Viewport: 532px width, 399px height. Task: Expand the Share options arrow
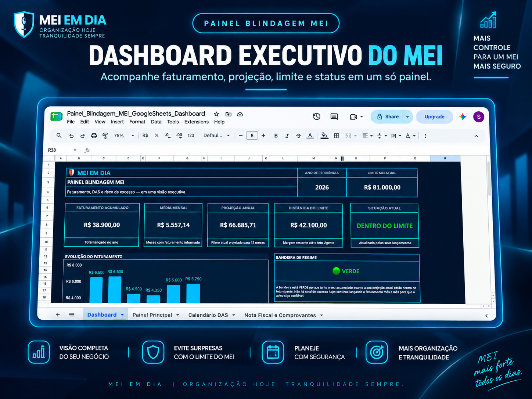[407, 117]
